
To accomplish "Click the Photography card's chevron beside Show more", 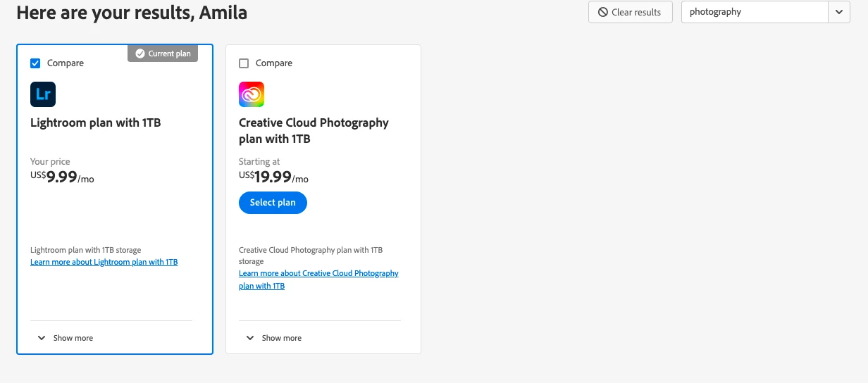I will click(250, 338).
